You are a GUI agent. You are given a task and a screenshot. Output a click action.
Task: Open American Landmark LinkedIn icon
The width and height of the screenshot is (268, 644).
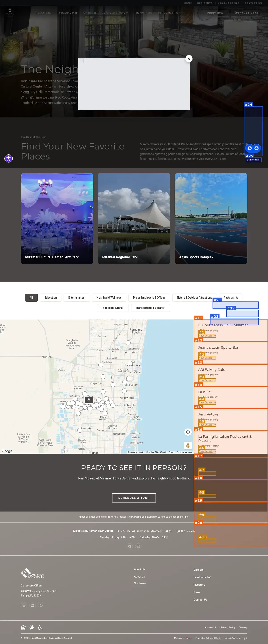coord(32,605)
